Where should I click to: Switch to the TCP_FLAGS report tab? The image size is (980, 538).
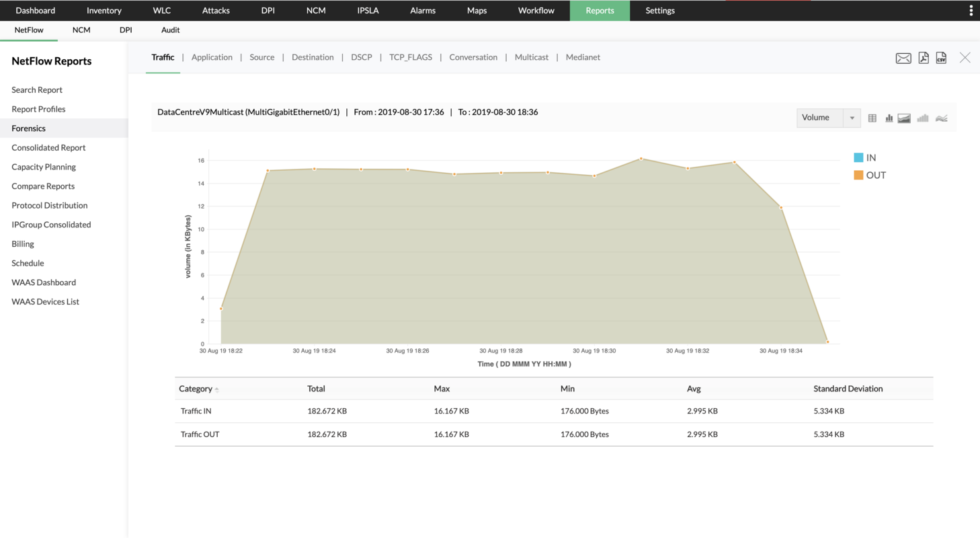click(411, 58)
